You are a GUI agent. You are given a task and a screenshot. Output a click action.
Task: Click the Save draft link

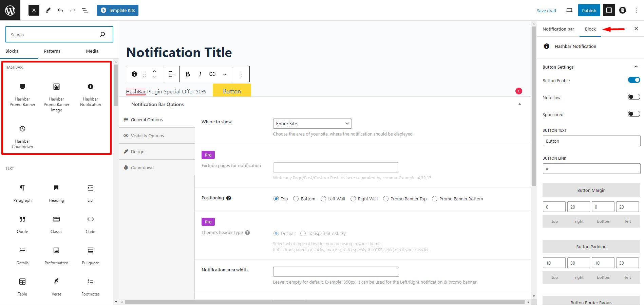tap(546, 11)
